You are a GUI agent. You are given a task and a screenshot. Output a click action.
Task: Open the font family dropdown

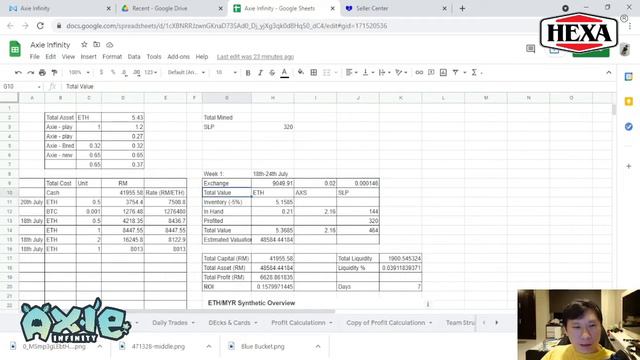click(186, 73)
